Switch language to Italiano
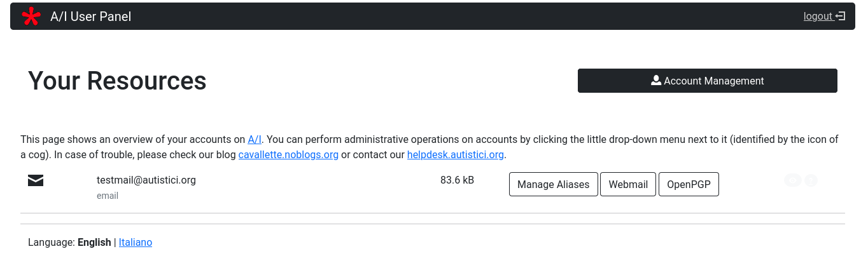The image size is (868, 256). point(136,242)
